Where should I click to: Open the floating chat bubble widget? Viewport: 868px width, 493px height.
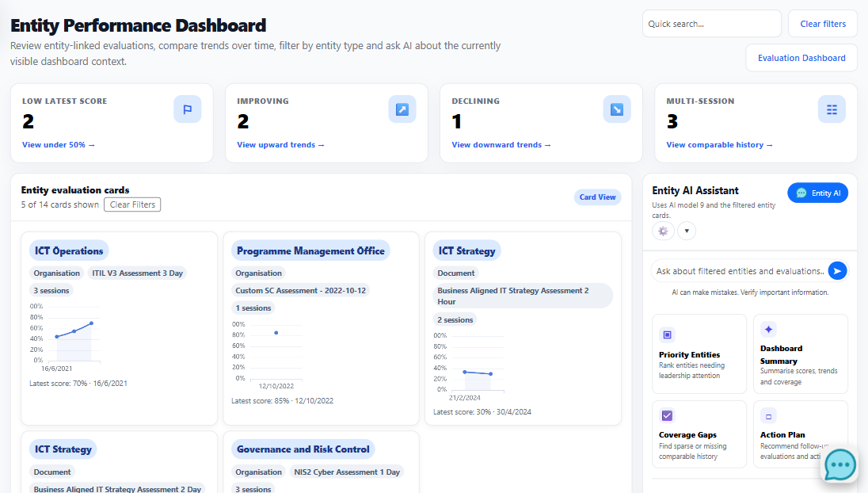(839, 465)
